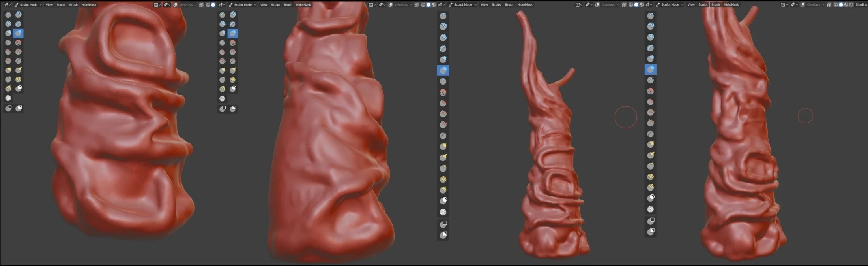Viewport: 868px width, 266px height.
Task: Select the Smooth brush in the rightmost viewport
Action: (x=651, y=91)
